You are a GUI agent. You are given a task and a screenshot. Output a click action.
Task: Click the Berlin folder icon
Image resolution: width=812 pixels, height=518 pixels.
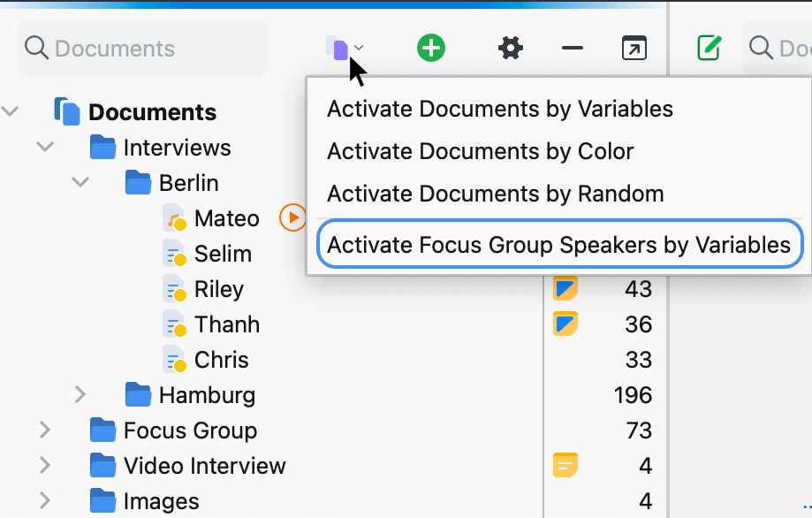(x=138, y=182)
